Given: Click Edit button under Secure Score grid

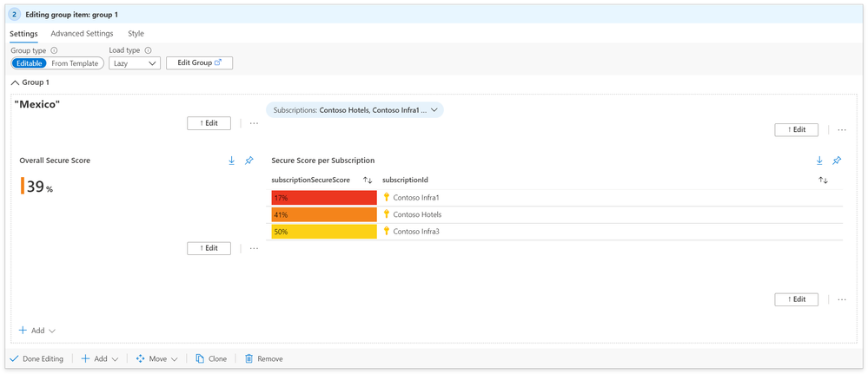Looking at the screenshot, I should tap(797, 299).
